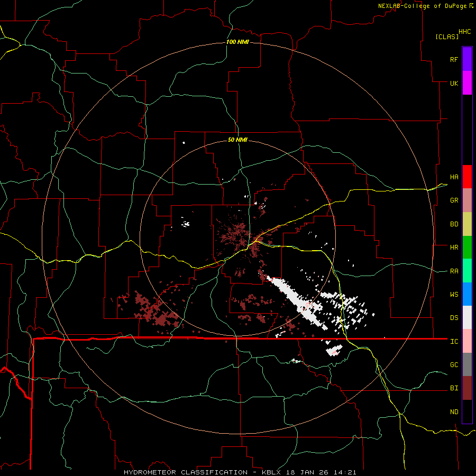The image size is (476, 476).
Task: Click the HA legend label
Action: point(454,177)
